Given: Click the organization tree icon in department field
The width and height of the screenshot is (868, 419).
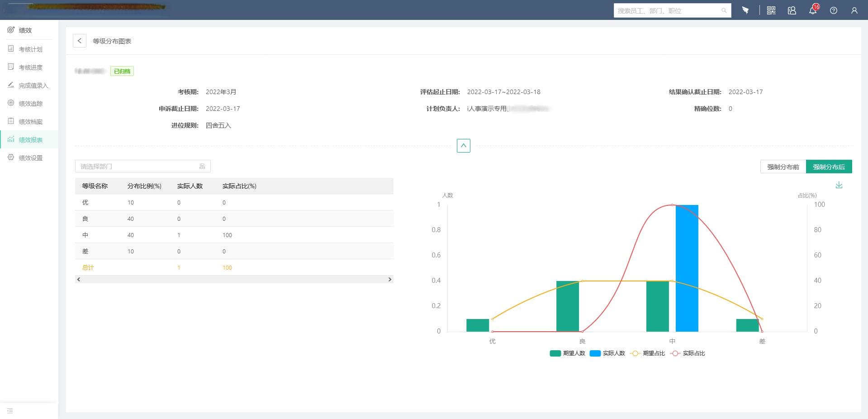Looking at the screenshot, I should 202,167.
